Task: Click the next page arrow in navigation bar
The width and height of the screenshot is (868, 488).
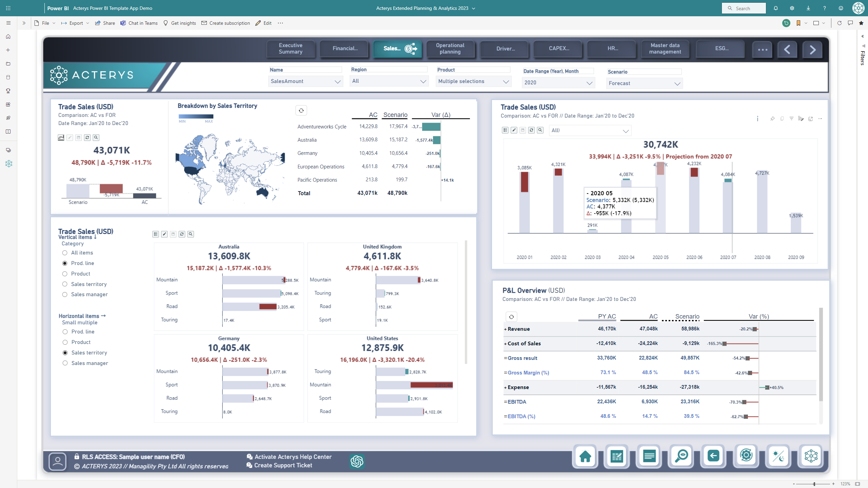Action: (x=812, y=50)
